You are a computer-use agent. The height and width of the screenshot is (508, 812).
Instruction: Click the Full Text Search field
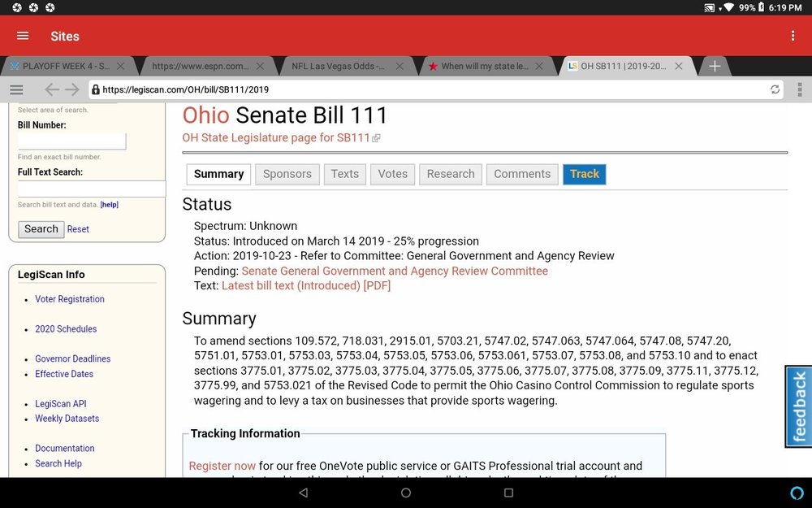(x=92, y=189)
